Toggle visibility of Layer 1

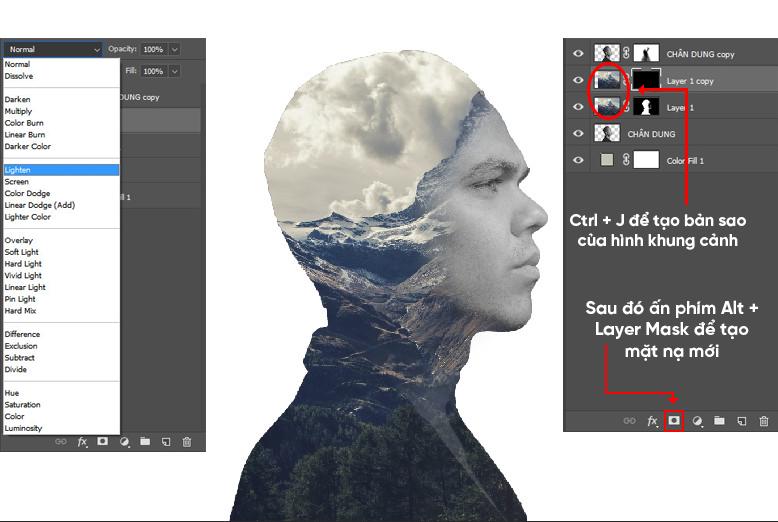[578, 107]
